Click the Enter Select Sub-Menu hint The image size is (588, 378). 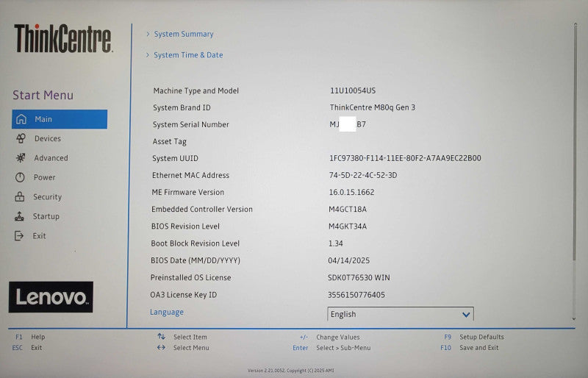click(x=331, y=348)
